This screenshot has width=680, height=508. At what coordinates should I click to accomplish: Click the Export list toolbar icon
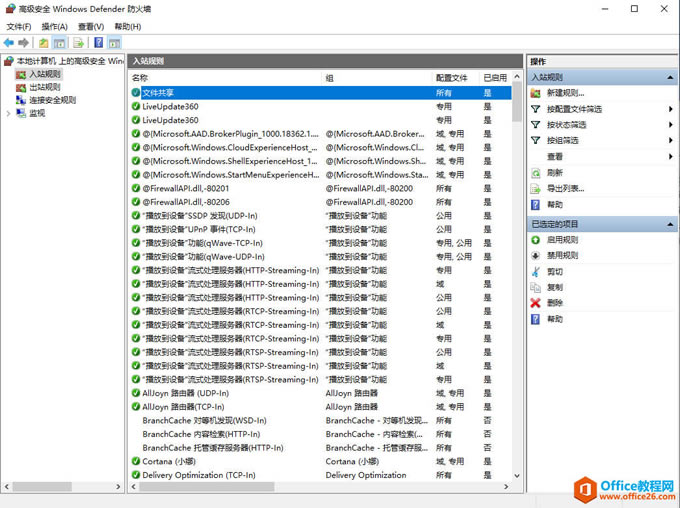78,43
